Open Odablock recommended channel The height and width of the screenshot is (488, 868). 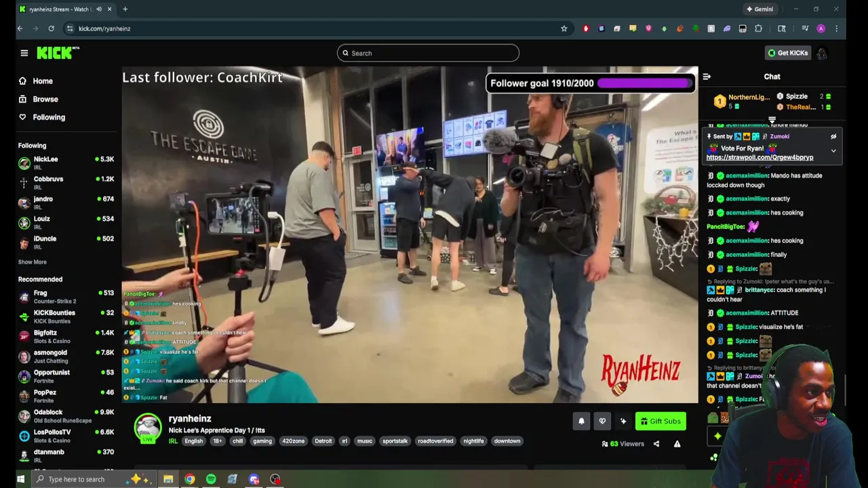tap(66, 415)
